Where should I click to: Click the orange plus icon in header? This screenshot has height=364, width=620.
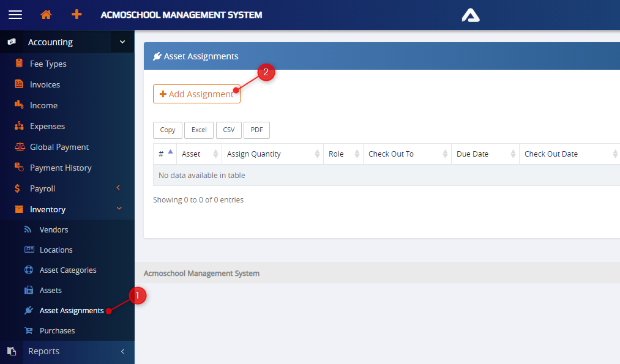point(77,15)
